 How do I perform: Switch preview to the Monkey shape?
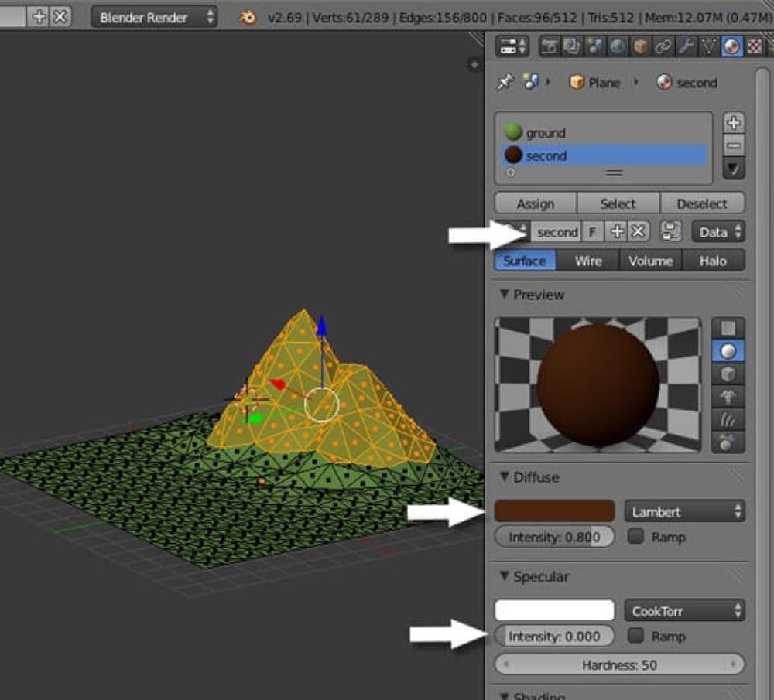point(728,397)
